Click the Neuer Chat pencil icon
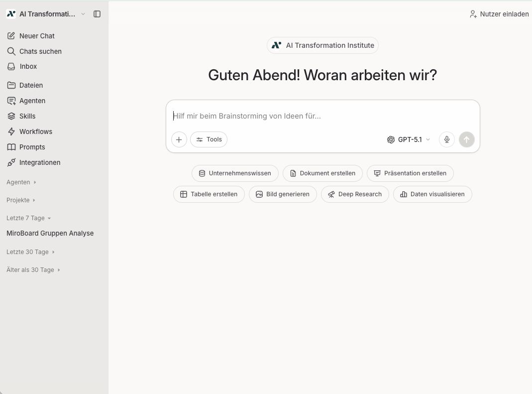532x394 pixels. (11, 36)
